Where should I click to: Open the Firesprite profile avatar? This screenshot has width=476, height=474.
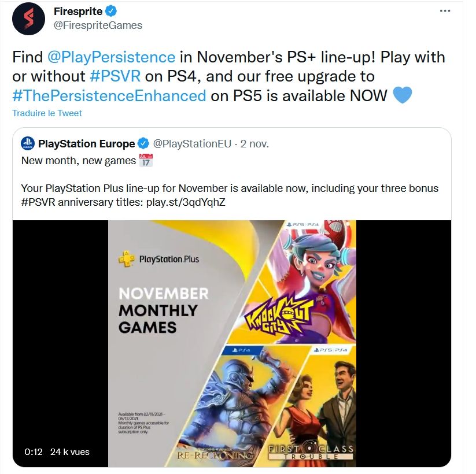click(28, 19)
